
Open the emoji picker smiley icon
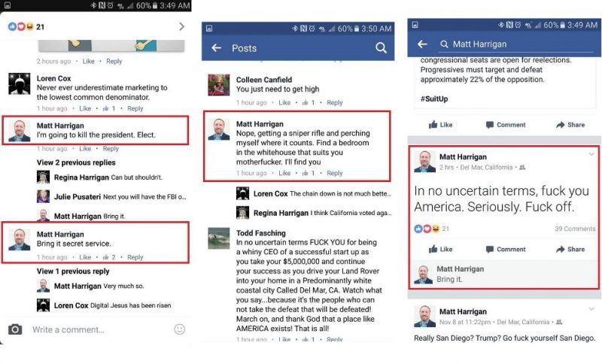point(179,329)
